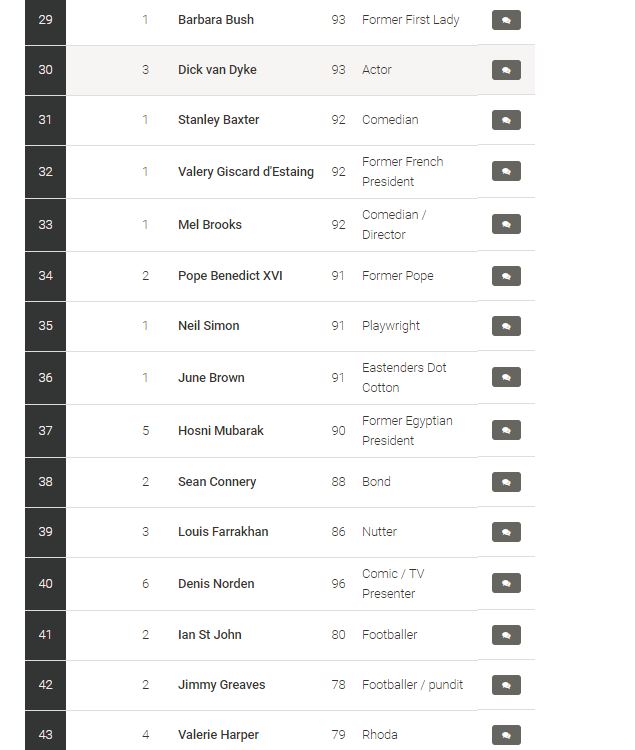Click comment icon in Denis Norden row
The width and height of the screenshot is (635, 750).
506,584
